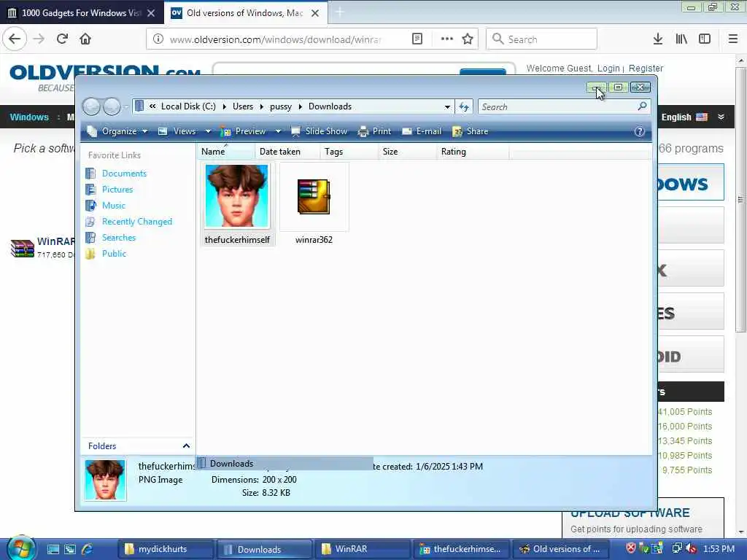The image size is (747, 560).
Task: Open Firefox page actions ellipsis
Action: (447, 39)
